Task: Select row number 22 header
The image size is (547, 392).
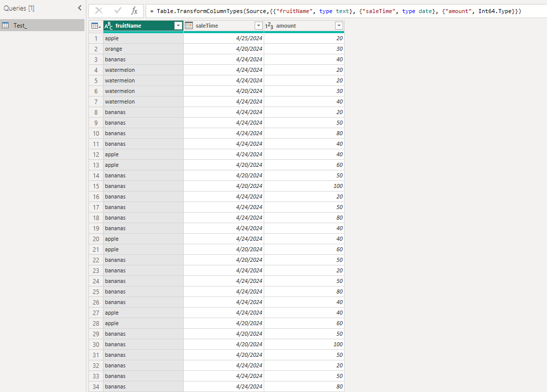Action: coord(96,260)
